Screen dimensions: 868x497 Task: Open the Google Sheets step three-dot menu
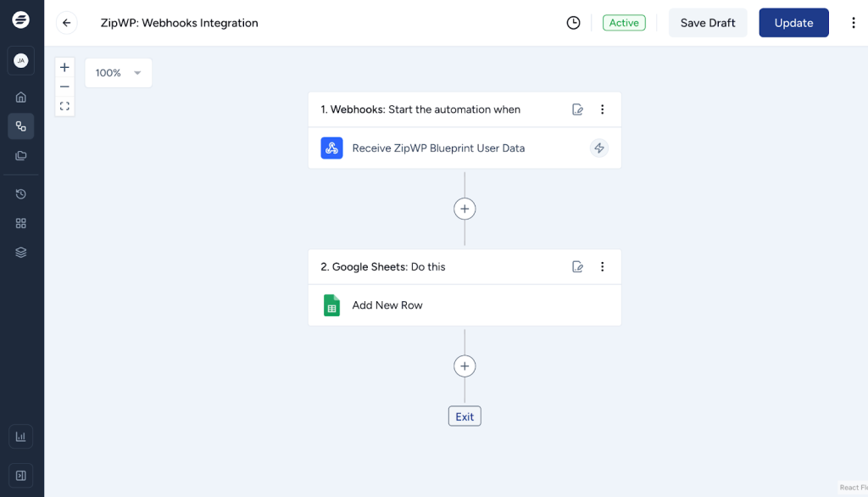click(603, 266)
